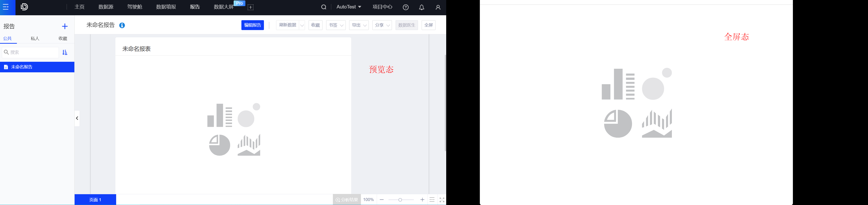This screenshot has height=205, width=868.
Task: Open the 驾驶舱 section
Action: (135, 7)
